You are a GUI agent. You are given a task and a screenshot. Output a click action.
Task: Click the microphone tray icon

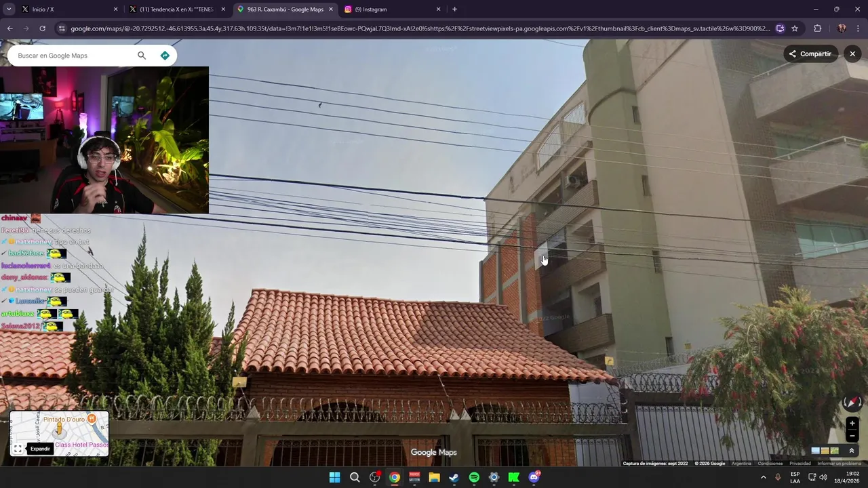[x=778, y=477]
